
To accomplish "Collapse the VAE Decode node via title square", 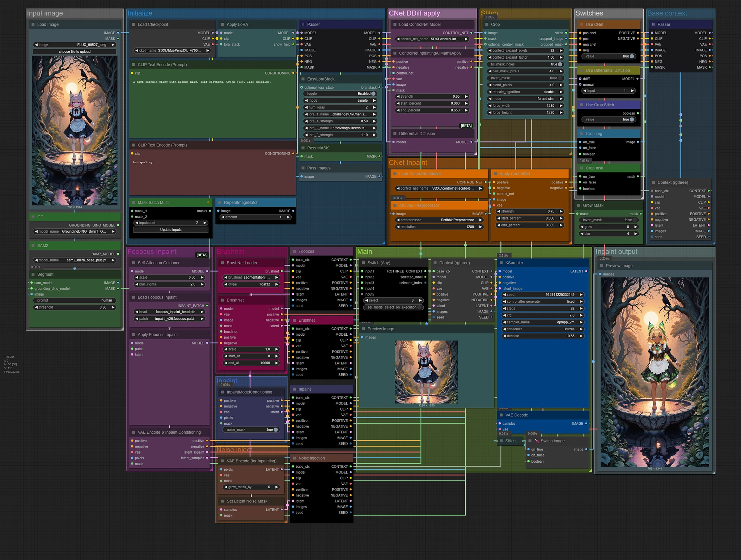I will coord(501,415).
